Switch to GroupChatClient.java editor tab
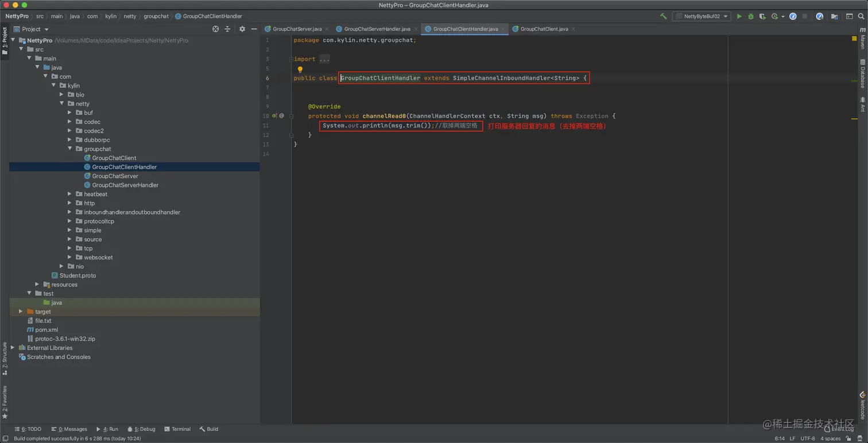 [544, 29]
